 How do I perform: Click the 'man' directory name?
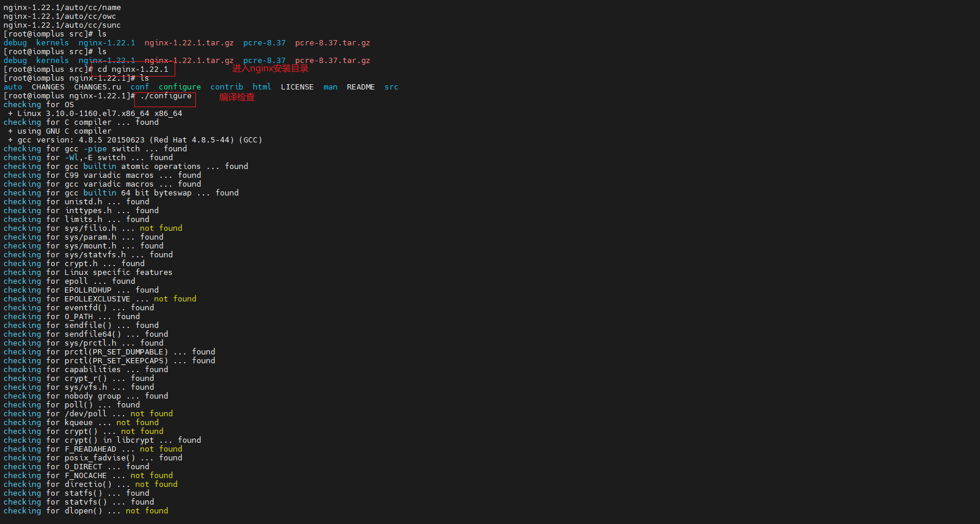[331, 87]
